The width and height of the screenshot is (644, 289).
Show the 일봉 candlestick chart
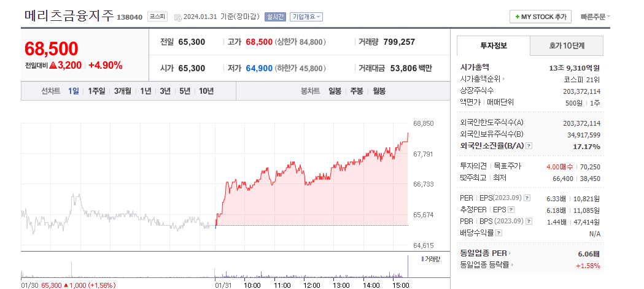click(335, 91)
